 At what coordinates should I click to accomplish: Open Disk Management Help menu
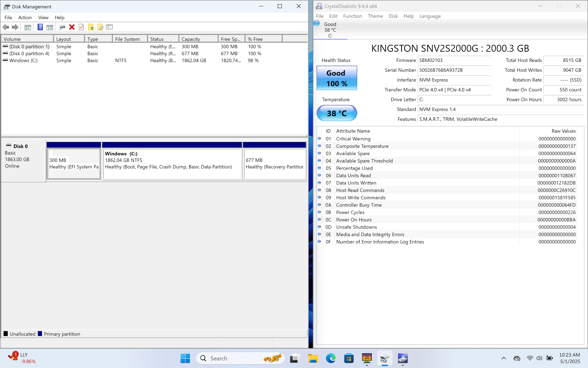(x=60, y=17)
